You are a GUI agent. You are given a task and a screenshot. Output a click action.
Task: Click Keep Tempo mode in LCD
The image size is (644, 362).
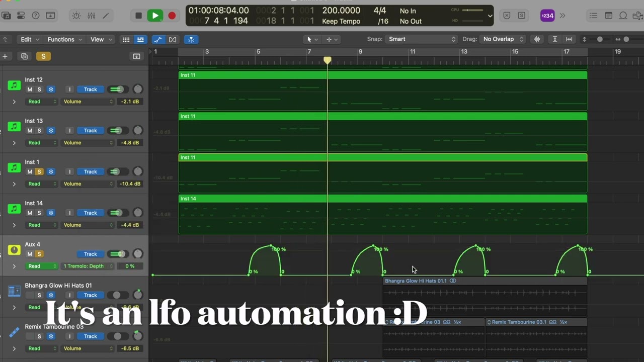tap(341, 21)
